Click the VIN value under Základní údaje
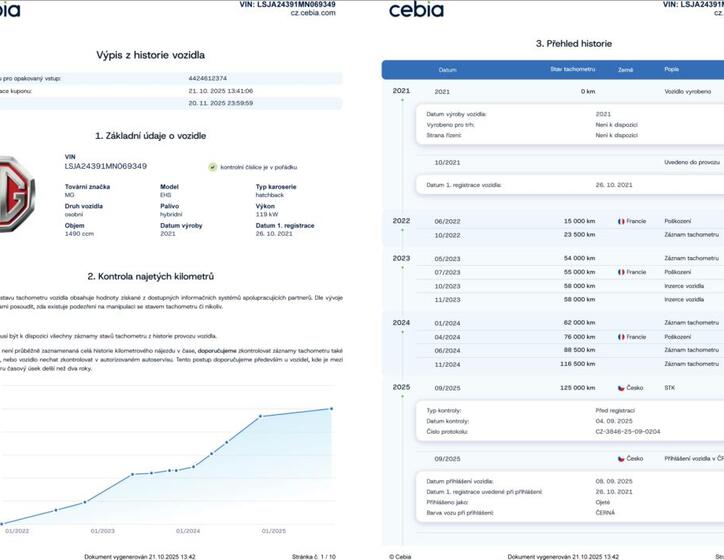 coord(105,166)
